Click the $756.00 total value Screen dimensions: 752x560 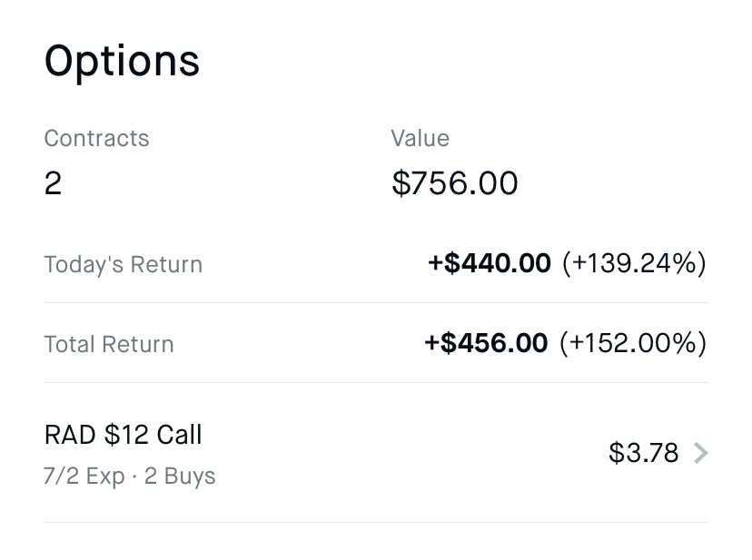click(x=454, y=184)
